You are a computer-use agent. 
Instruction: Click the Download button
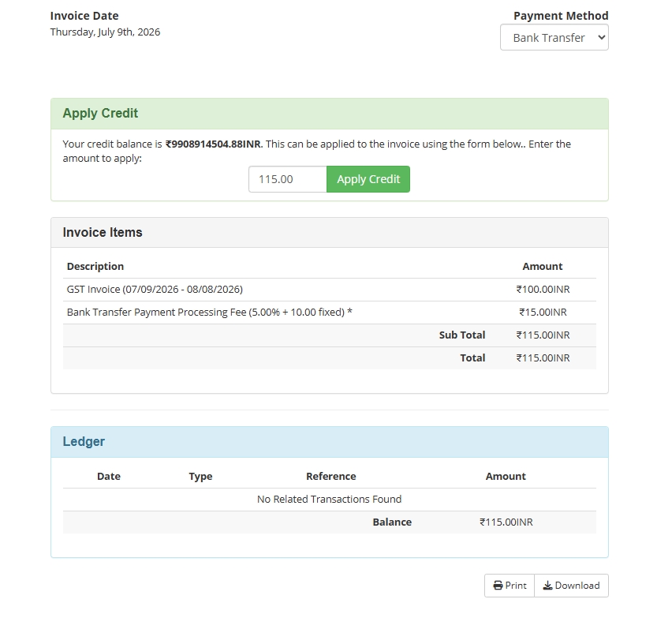coord(572,586)
